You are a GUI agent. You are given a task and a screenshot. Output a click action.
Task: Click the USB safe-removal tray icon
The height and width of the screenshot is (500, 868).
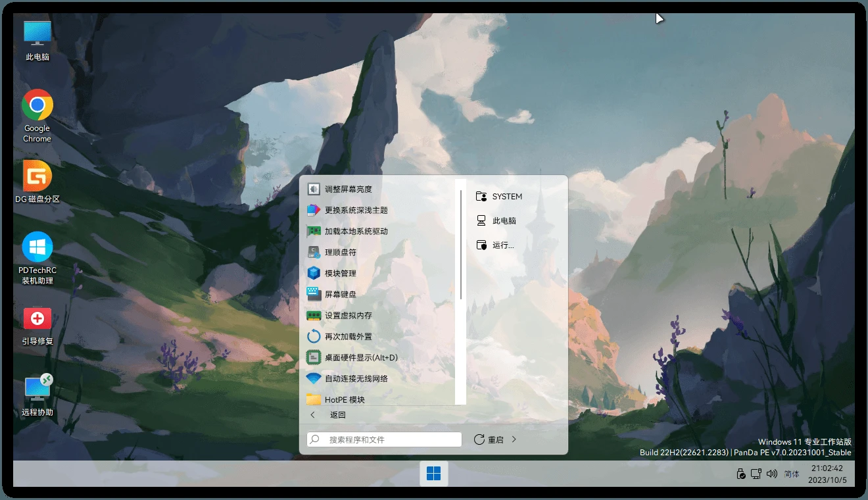tap(741, 474)
